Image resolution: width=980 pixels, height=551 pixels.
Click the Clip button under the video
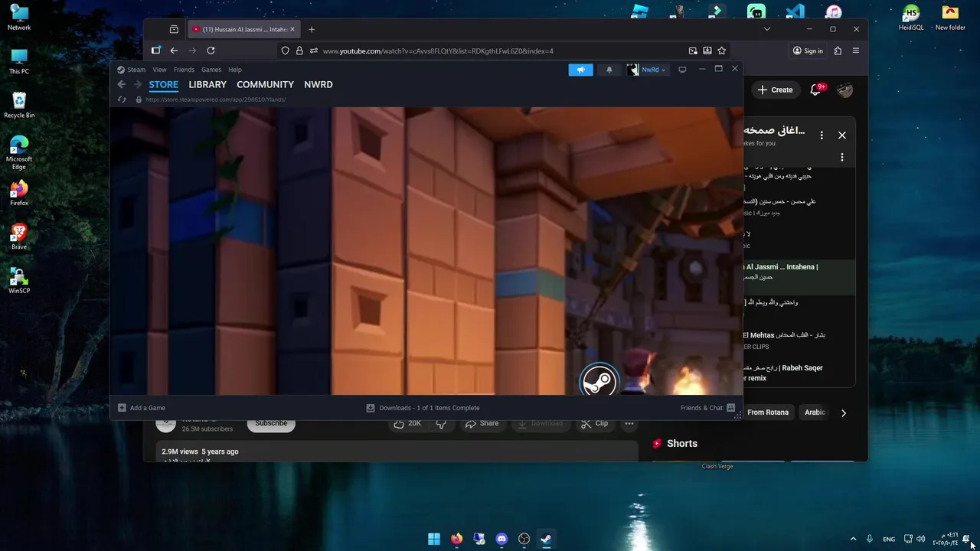click(594, 423)
